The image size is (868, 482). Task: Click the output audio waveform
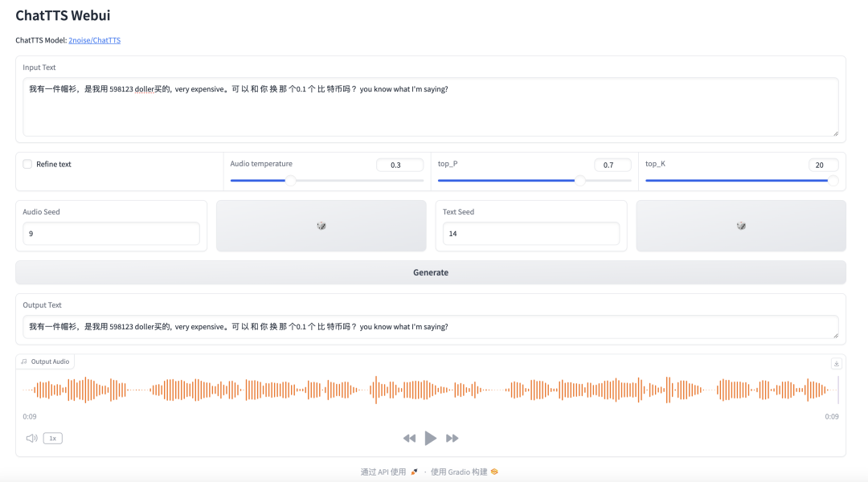click(430, 390)
